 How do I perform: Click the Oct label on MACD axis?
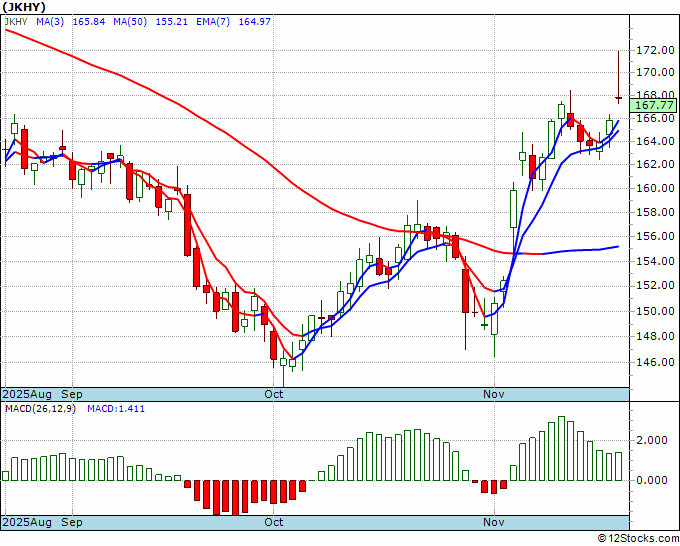point(274,522)
